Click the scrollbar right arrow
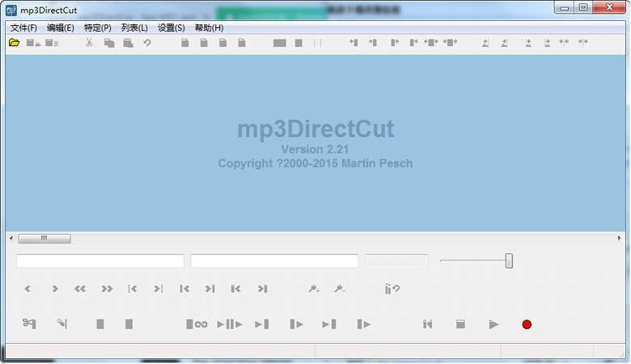 620,239
